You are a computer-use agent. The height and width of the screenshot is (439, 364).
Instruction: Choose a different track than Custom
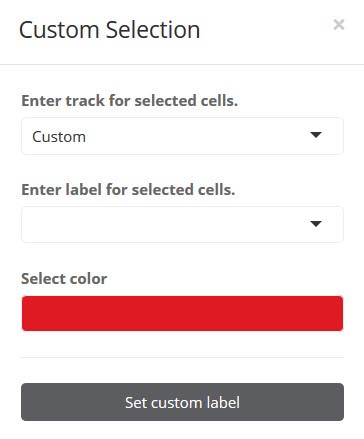(x=182, y=136)
